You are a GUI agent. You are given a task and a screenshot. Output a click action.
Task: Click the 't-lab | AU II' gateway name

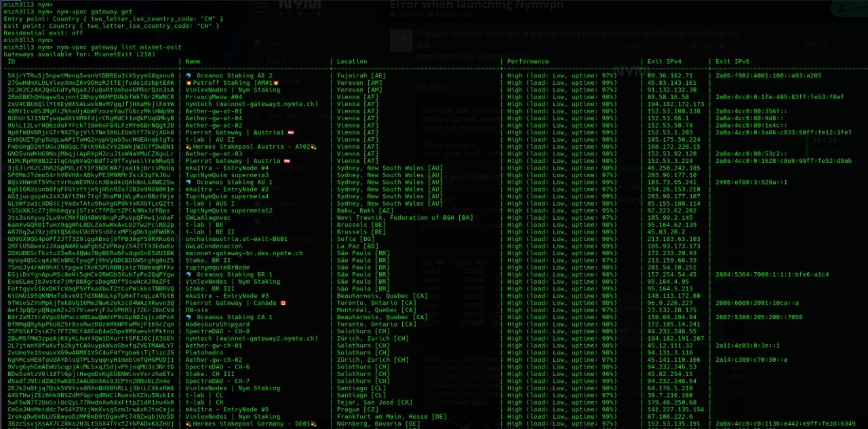(x=210, y=139)
